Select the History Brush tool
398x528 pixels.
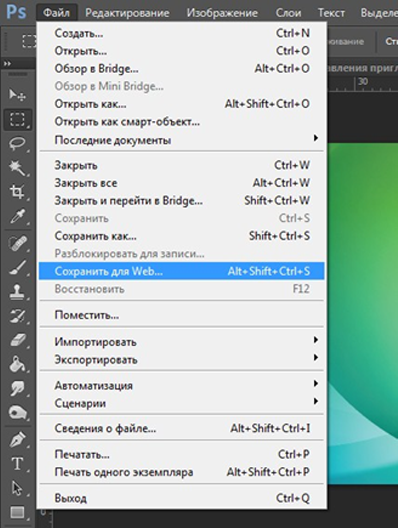(x=17, y=316)
